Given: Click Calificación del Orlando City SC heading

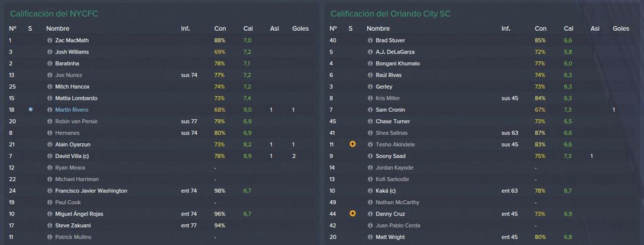Looking at the screenshot, I should click(391, 14).
